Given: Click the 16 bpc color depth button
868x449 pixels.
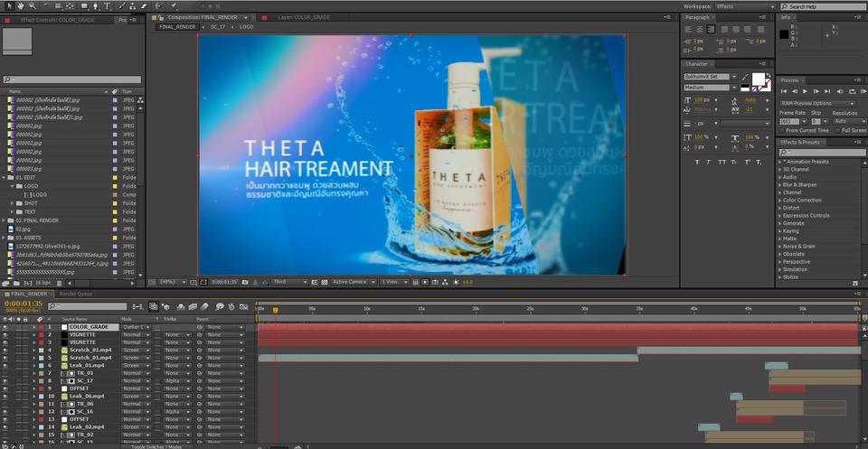Looking at the screenshot, I should pos(42,283).
